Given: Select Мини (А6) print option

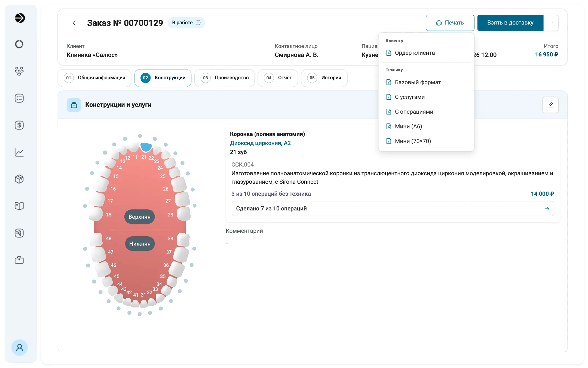Looking at the screenshot, I should click(426, 126).
